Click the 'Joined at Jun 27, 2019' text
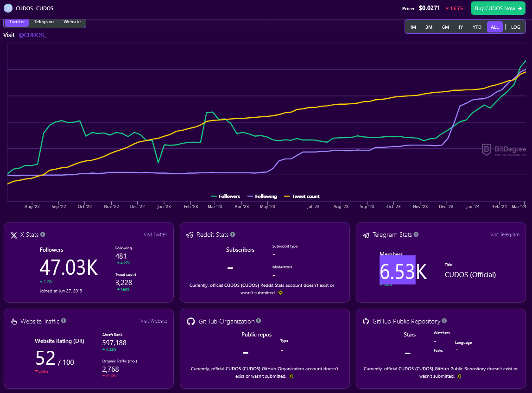The width and height of the screenshot is (532, 393). (x=61, y=291)
